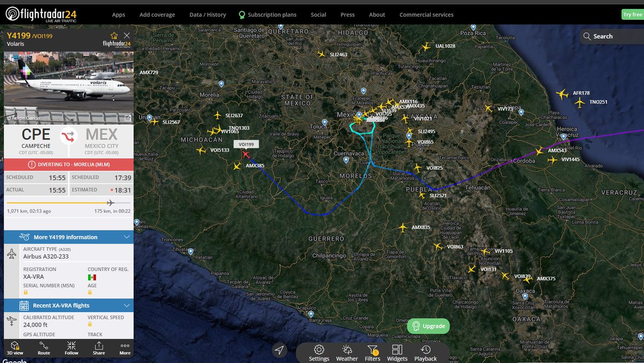Close the Y4199 flight details panel
The height and width of the screenshot is (363, 644).
click(x=127, y=35)
